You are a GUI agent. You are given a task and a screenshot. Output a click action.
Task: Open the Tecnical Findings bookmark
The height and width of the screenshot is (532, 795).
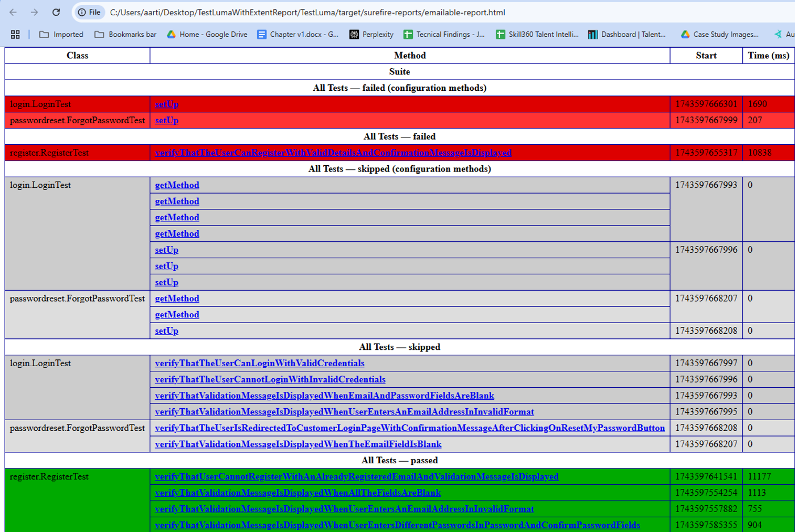[x=444, y=34]
